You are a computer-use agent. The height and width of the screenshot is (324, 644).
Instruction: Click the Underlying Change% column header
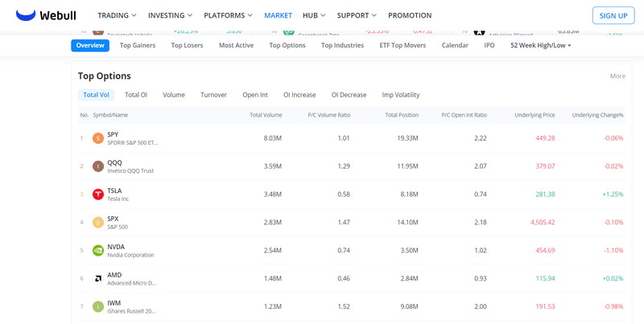click(x=597, y=115)
